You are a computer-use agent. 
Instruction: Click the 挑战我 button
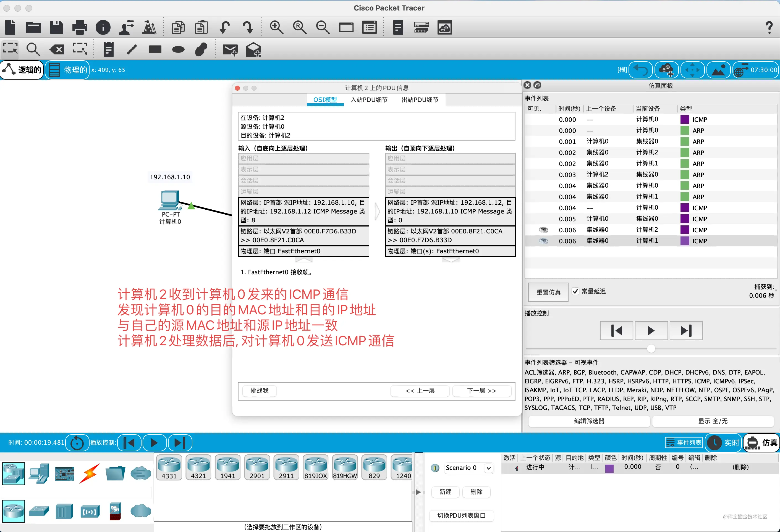coord(260,391)
